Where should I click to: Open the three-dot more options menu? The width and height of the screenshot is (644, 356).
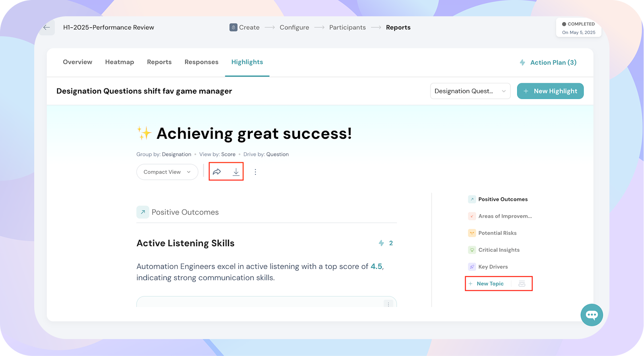click(x=255, y=172)
